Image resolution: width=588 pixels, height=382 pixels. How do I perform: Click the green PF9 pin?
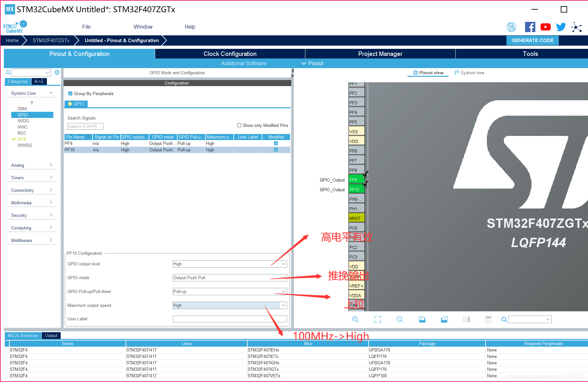(x=356, y=179)
